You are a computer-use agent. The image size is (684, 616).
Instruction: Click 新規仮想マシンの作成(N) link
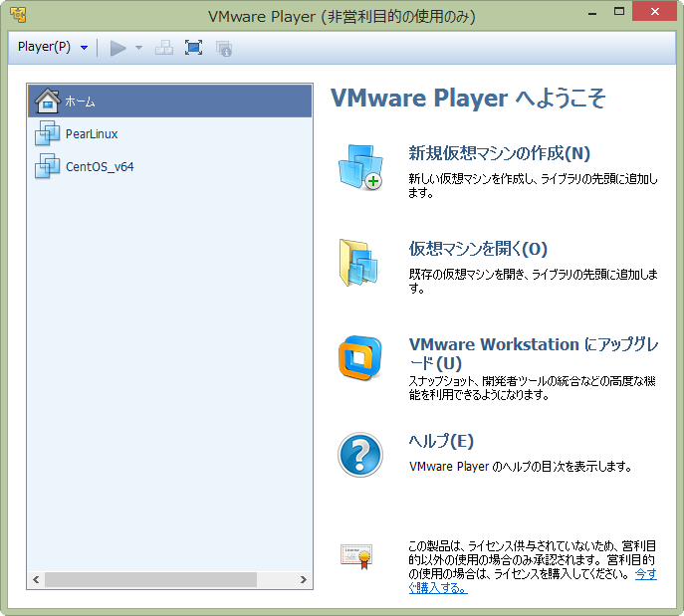tap(499, 153)
